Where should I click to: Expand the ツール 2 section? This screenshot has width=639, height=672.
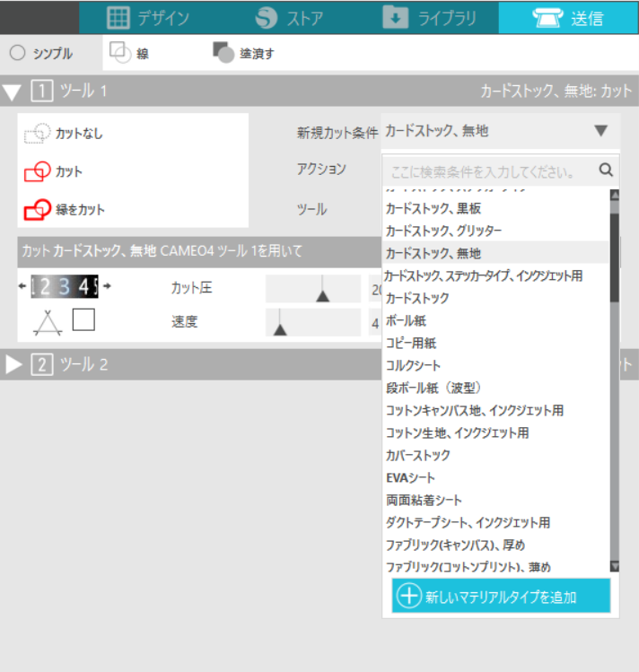click(x=13, y=365)
